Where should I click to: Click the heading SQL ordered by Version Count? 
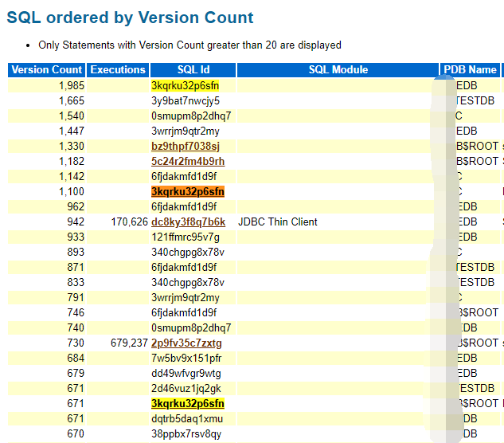(x=130, y=18)
